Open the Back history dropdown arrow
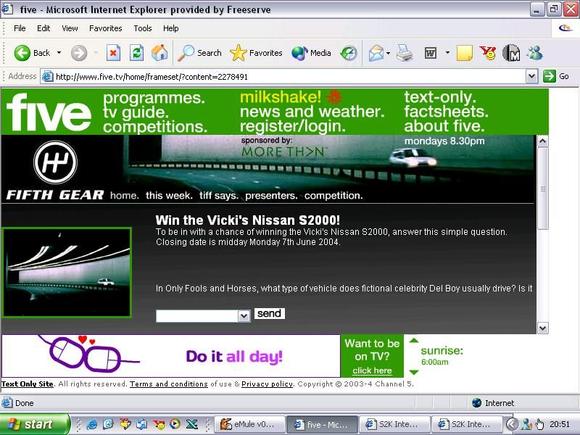 pyautogui.click(x=59, y=53)
